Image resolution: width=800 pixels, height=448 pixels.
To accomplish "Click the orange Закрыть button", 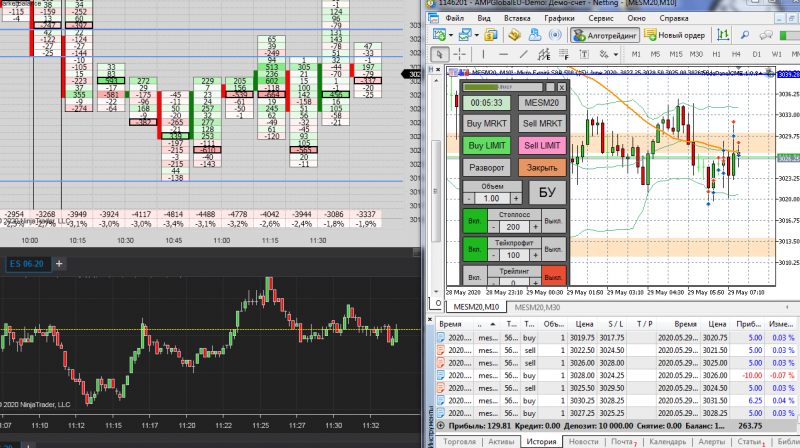I will (542, 167).
